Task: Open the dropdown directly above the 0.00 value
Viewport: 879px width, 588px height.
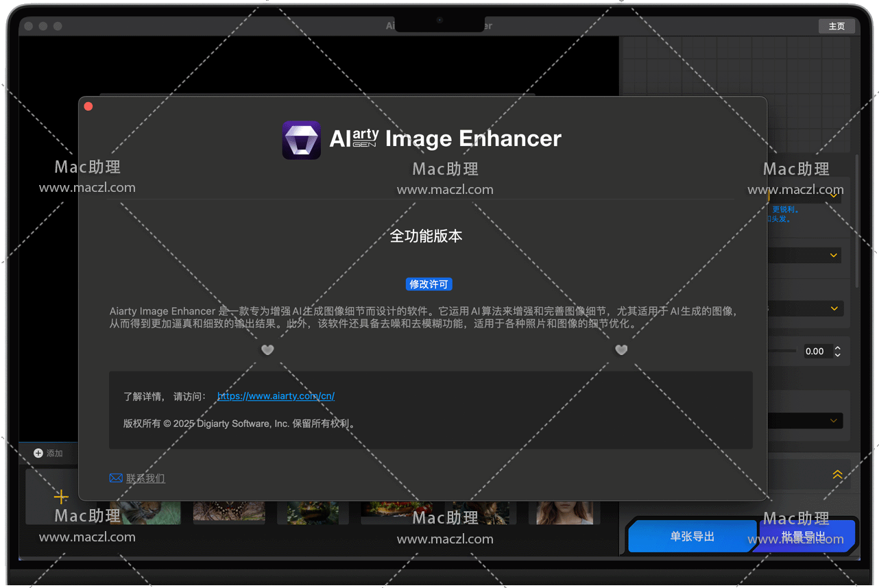Action: 805,308
